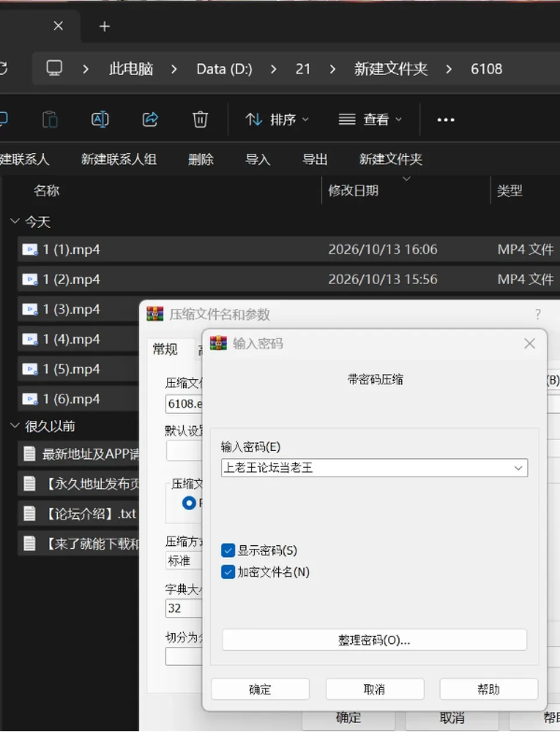Click the text file icon of 【论坛介绍】.txt
The width and height of the screenshot is (560, 732).
(x=29, y=514)
